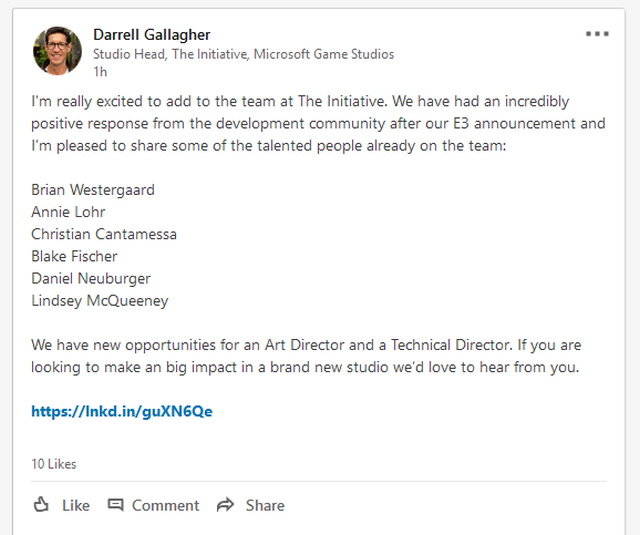Click the name Lindsey McQueeney
640x535 pixels.
(x=100, y=300)
